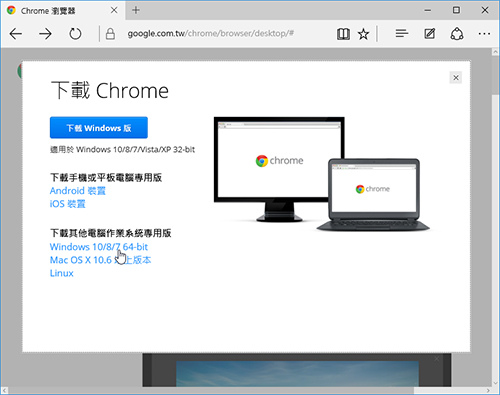
Task: Click the address bar URL field
Action: point(211,34)
